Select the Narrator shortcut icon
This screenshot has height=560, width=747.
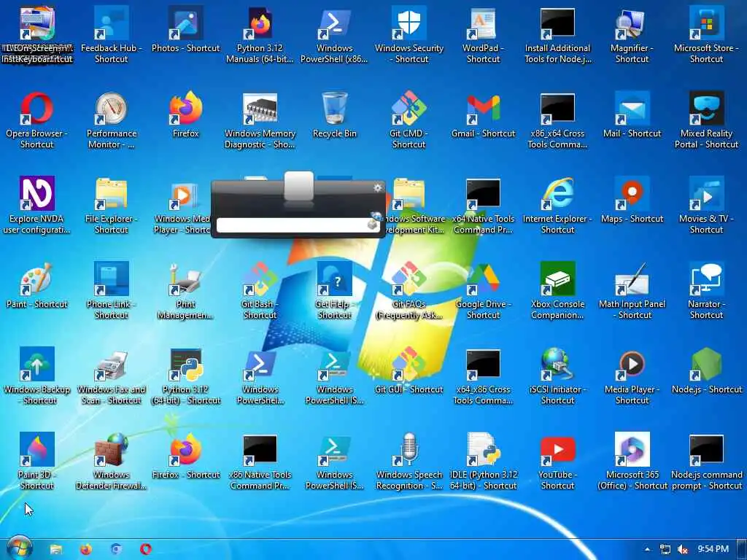(x=706, y=290)
